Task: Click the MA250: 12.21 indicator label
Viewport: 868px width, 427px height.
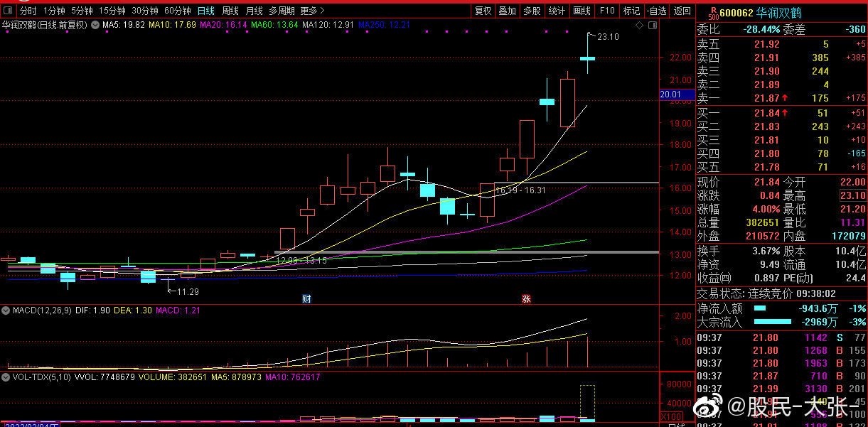Action: 384,24
